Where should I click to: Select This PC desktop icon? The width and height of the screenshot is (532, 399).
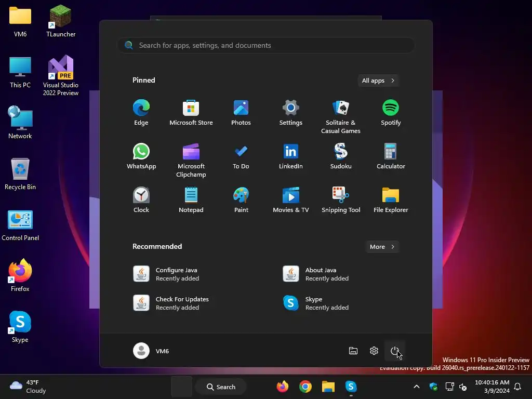(x=20, y=73)
